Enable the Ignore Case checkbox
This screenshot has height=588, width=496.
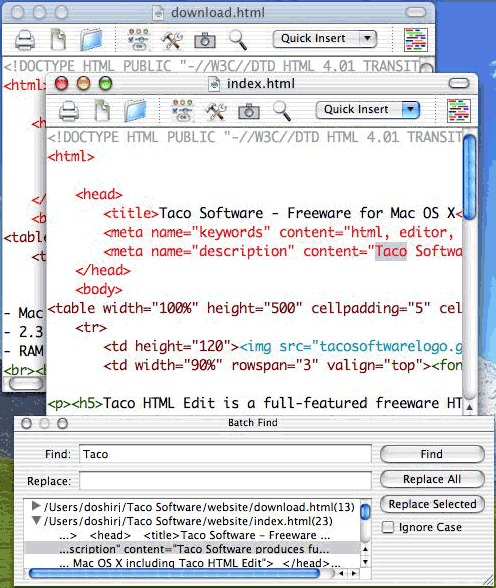pos(388,527)
